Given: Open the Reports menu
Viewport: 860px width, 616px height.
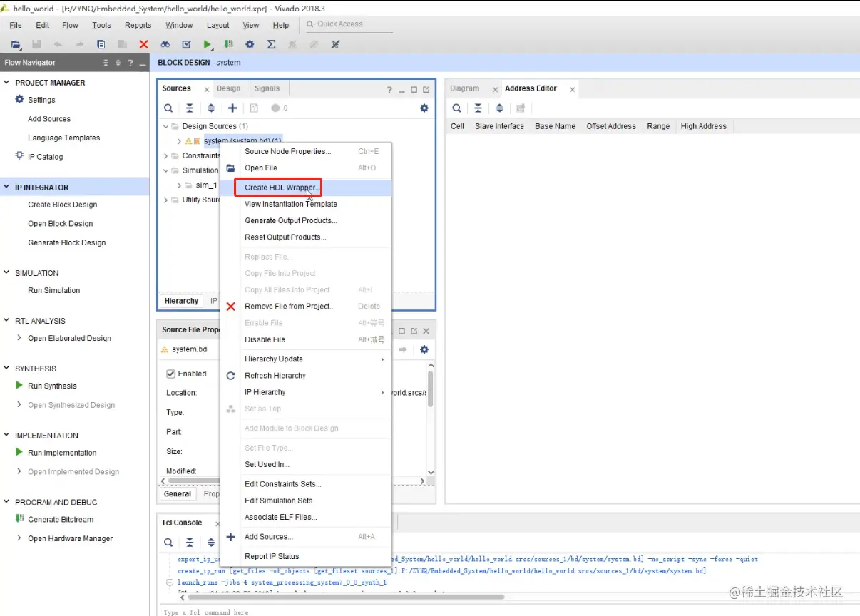Looking at the screenshot, I should [x=138, y=25].
